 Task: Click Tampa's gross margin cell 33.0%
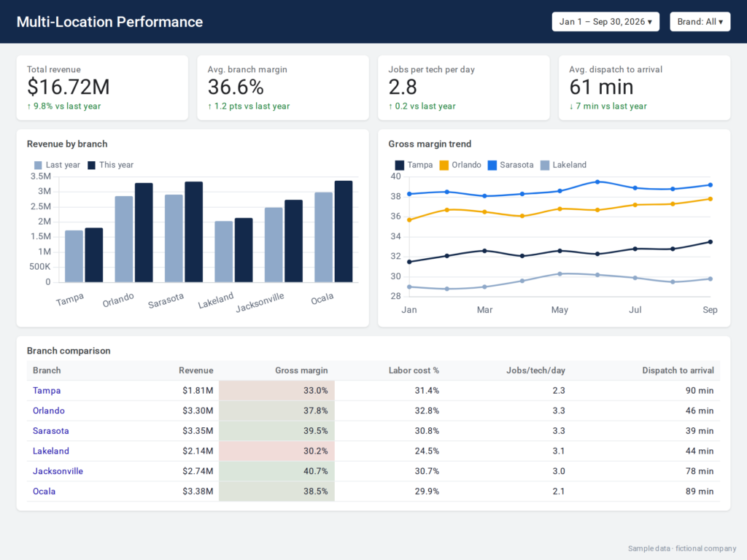tap(276, 391)
